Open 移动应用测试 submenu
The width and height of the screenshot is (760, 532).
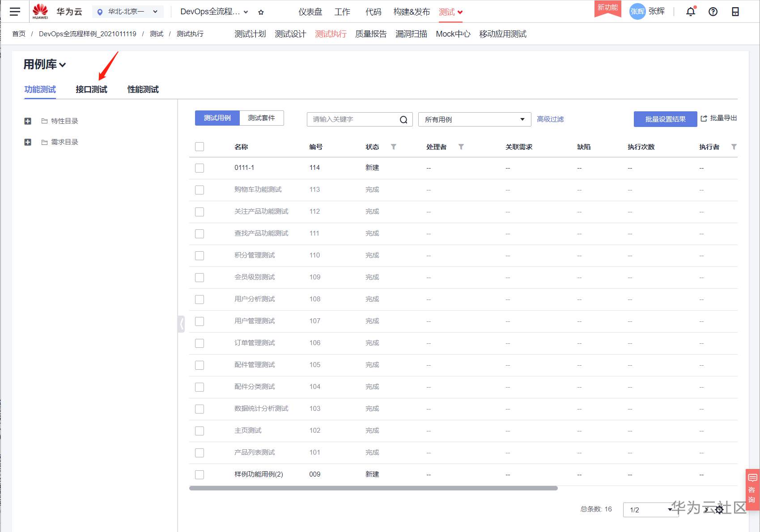click(x=503, y=34)
